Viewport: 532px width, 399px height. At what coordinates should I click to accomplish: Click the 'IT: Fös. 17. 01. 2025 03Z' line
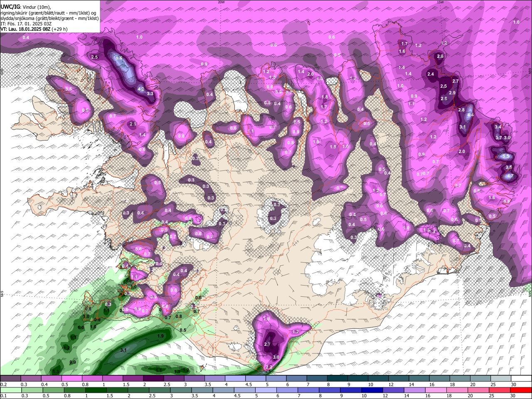point(25,24)
